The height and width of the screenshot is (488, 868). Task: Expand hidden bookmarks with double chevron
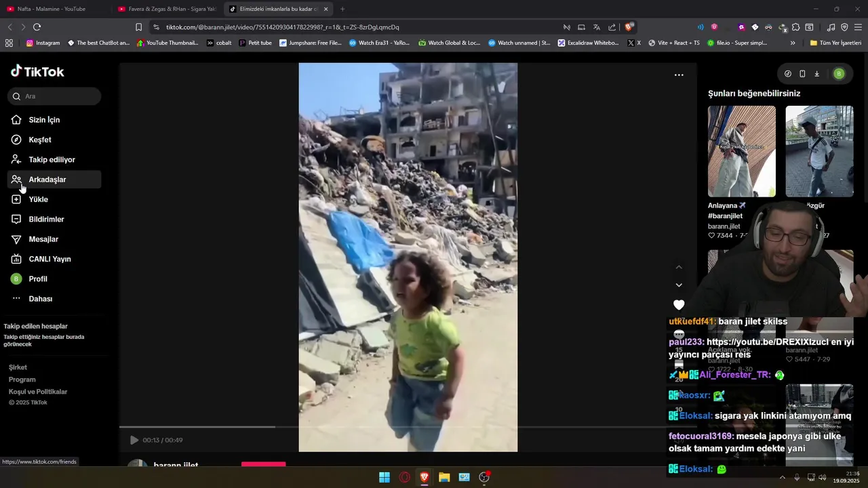click(x=793, y=43)
